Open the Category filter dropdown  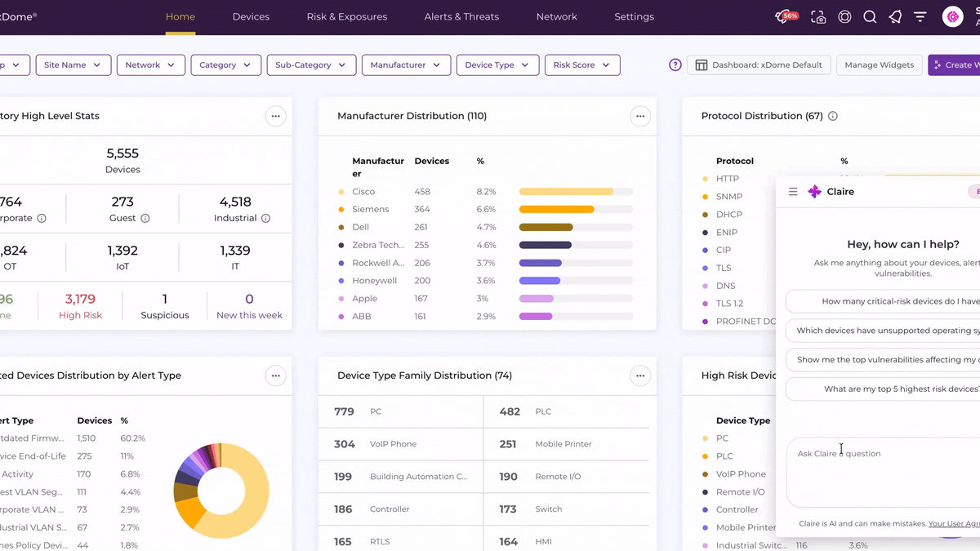(226, 65)
